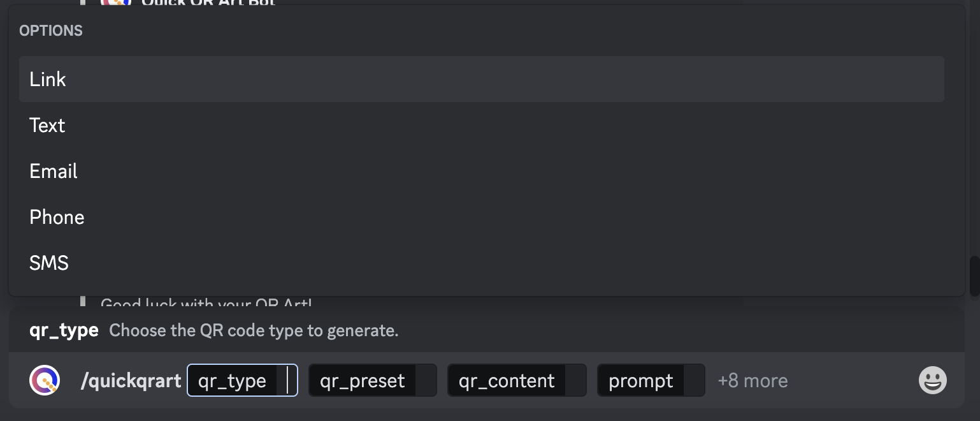This screenshot has height=421, width=980.
Task: Select the qr_content parameter field
Action: (516, 381)
